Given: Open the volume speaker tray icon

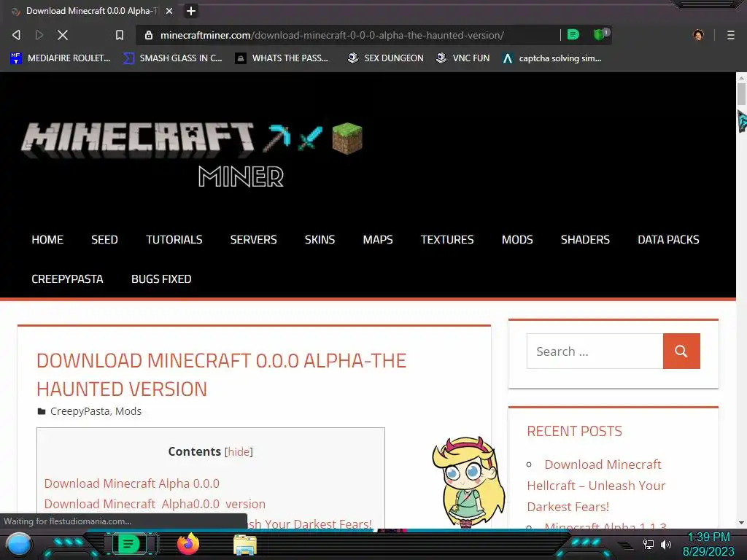Looking at the screenshot, I should (665, 544).
